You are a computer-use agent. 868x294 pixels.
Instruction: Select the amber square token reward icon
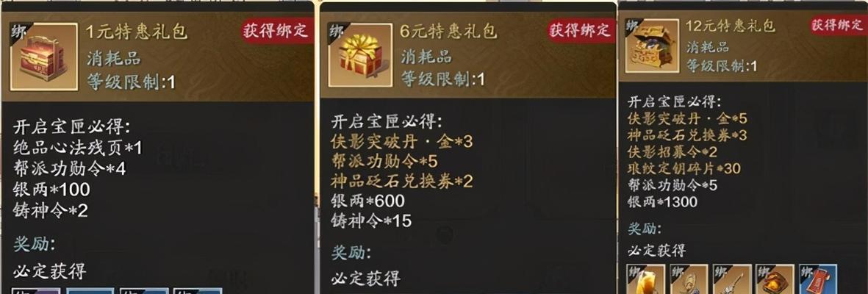tap(775, 279)
